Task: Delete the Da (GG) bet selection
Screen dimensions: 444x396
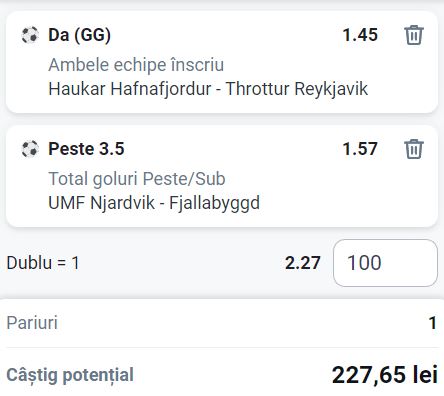Action: [x=414, y=35]
